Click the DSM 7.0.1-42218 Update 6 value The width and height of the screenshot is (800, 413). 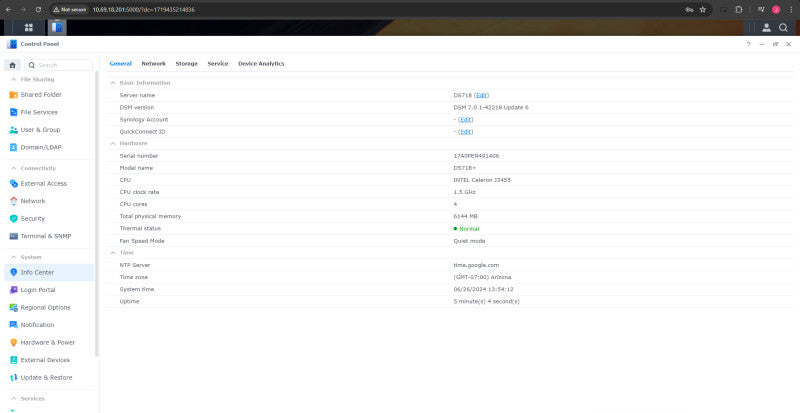(x=491, y=108)
